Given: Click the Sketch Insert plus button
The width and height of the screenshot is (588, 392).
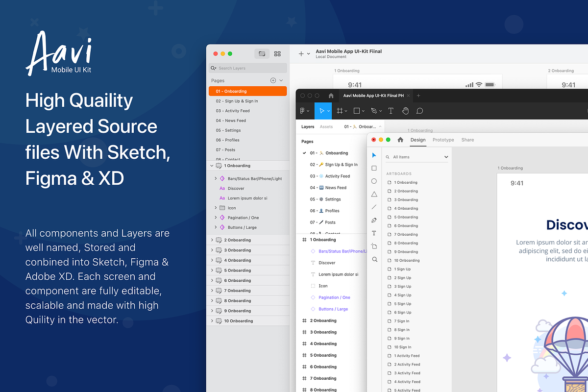Looking at the screenshot, I should pyautogui.click(x=301, y=54).
